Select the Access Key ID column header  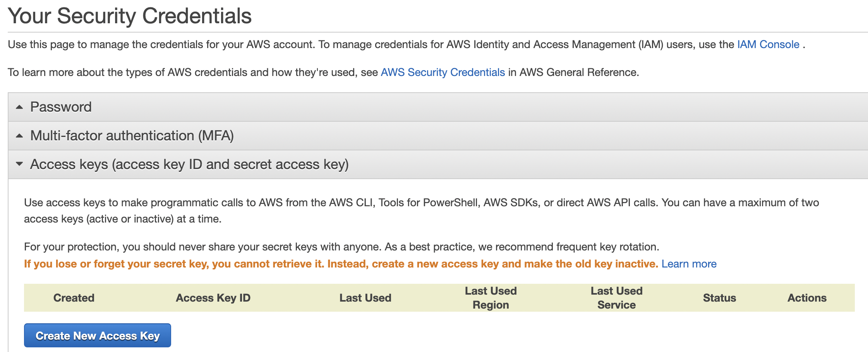pos(213,298)
